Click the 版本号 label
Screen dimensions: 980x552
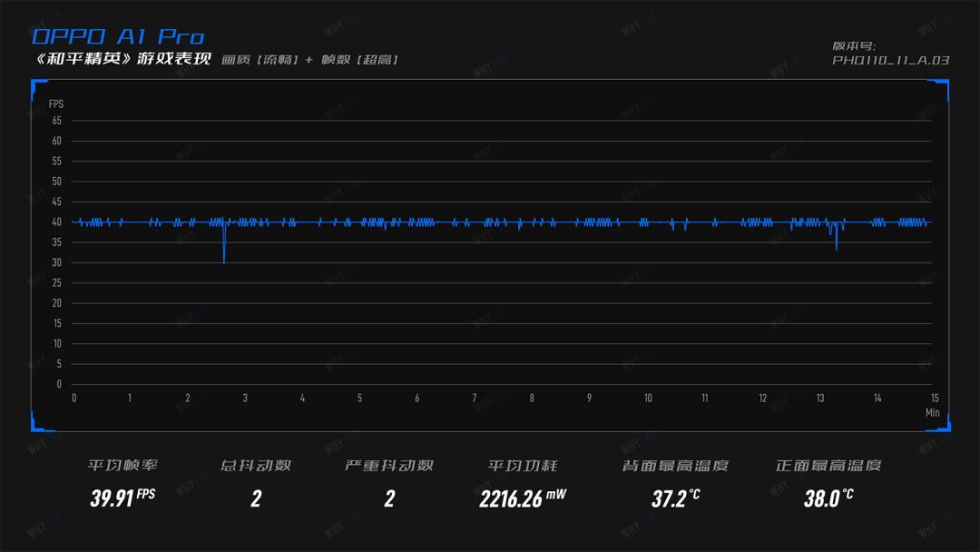(854, 45)
